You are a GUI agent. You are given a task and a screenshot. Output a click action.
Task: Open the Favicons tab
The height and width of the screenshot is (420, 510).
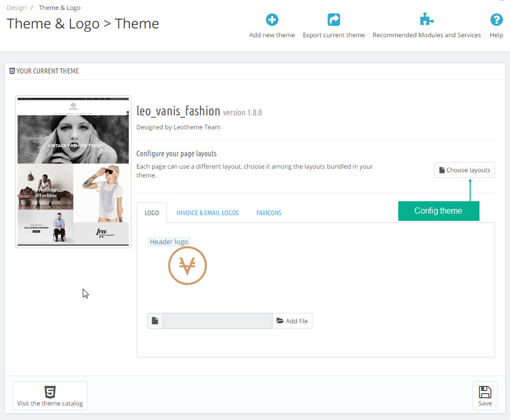[268, 213]
